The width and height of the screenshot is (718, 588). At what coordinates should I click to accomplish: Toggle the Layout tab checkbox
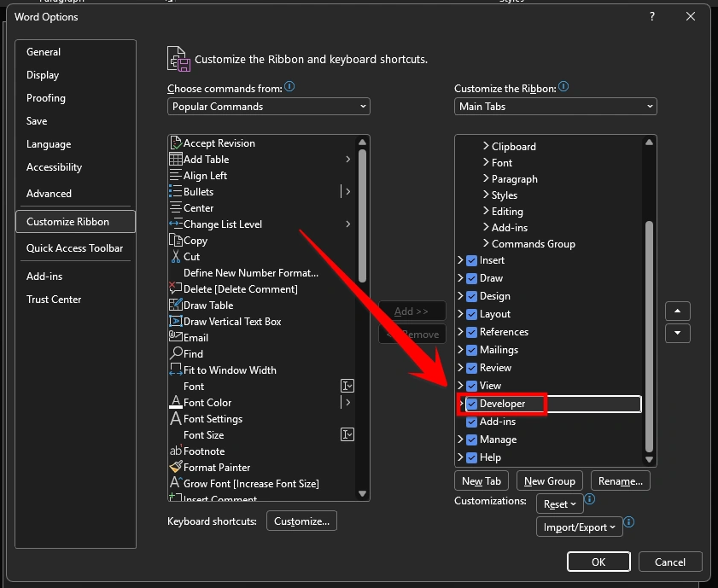[x=471, y=314]
